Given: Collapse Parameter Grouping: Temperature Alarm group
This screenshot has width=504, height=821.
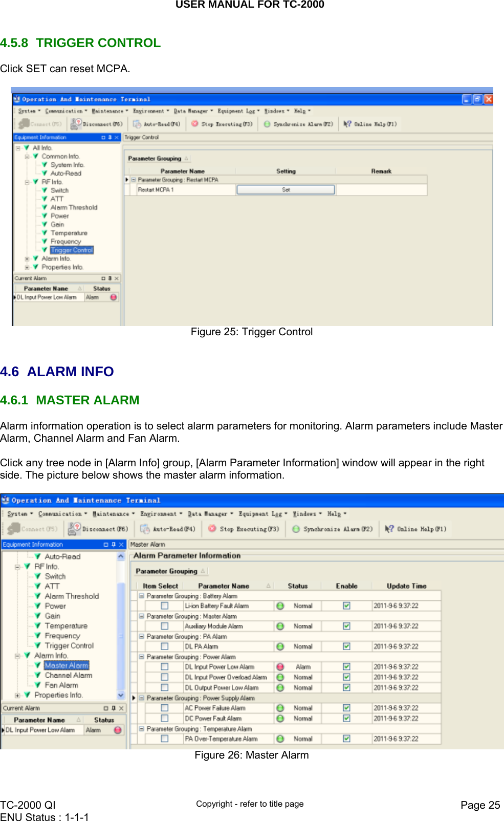Looking at the screenshot, I should click(x=142, y=728).
